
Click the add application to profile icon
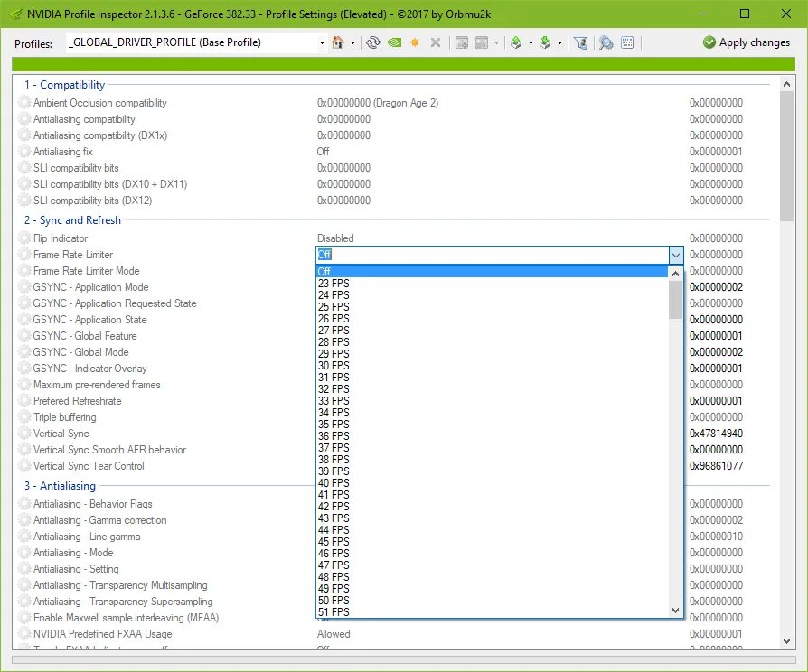pos(462,42)
